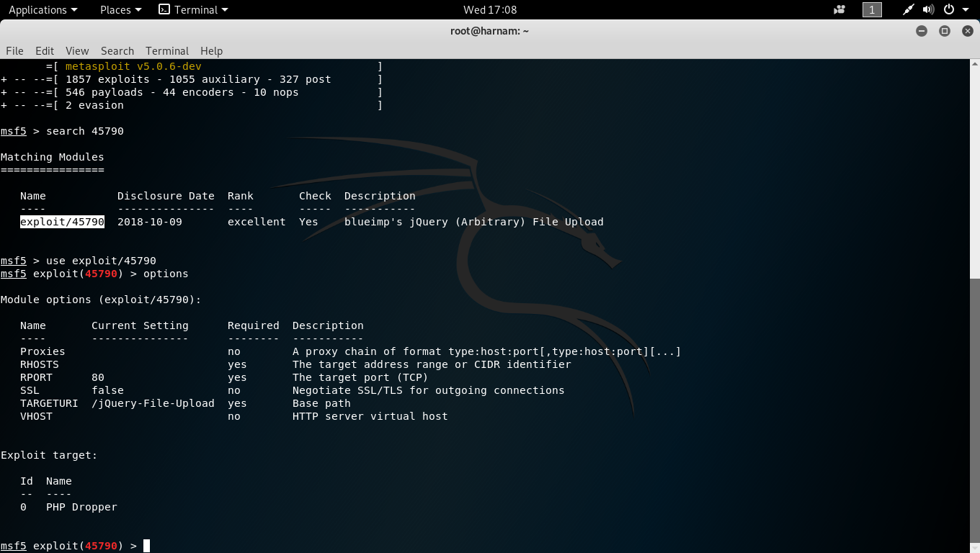Click the use exploit/45790 command
Screen dimensions: 980x553
point(101,261)
